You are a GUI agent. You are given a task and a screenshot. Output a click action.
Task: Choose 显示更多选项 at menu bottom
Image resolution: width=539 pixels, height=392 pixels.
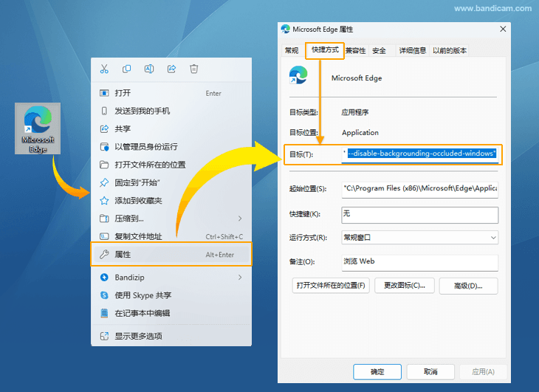tap(171, 336)
